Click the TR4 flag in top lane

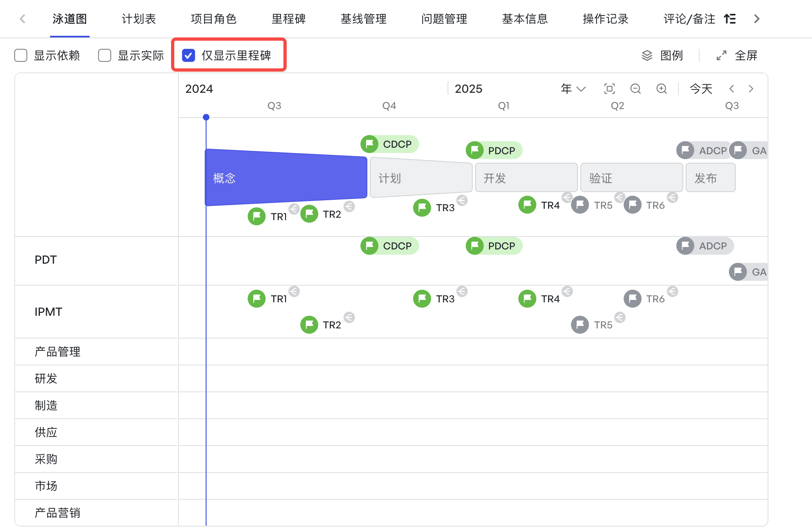pyautogui.click(x=527, y=205)
